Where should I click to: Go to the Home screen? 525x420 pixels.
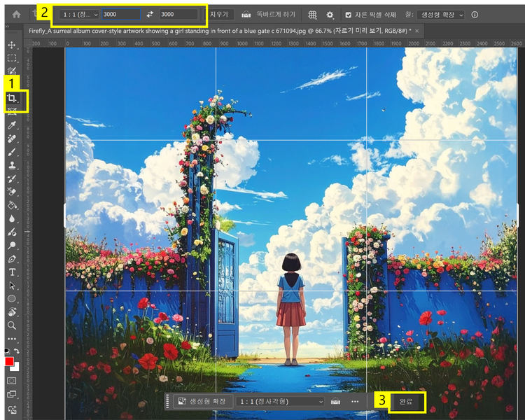16,15
